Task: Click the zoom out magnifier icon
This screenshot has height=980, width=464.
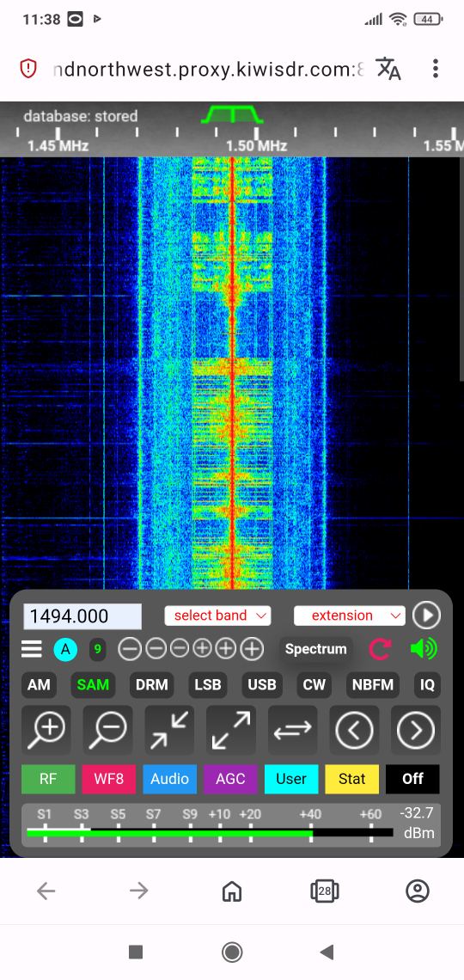Action: (x=107, y=730)
